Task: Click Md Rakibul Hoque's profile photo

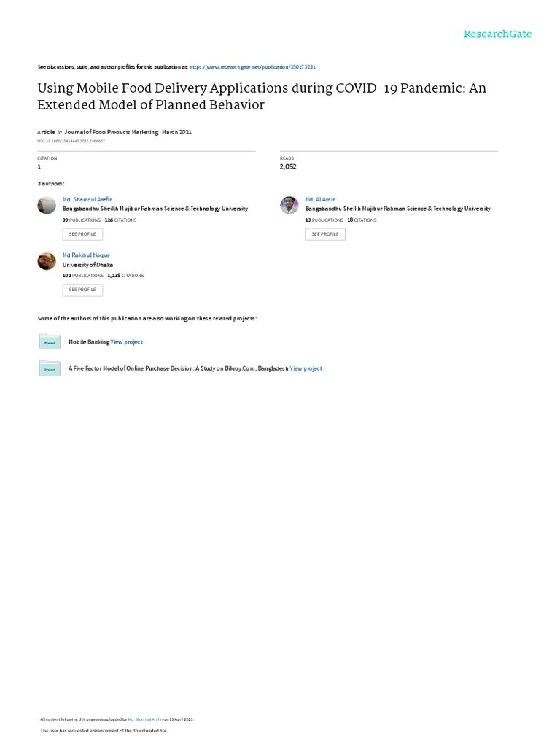Action: (47, 261)
